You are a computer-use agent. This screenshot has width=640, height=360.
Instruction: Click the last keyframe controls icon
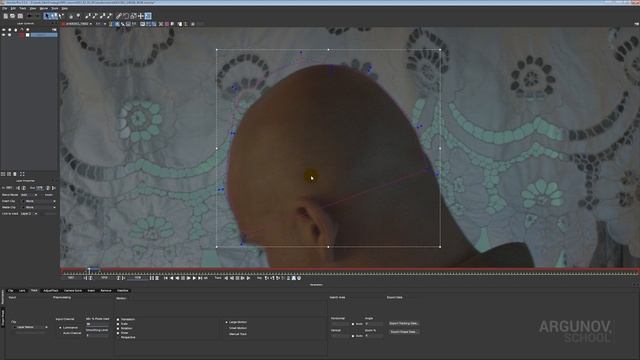pyautogui.click(x=299, y=278)
